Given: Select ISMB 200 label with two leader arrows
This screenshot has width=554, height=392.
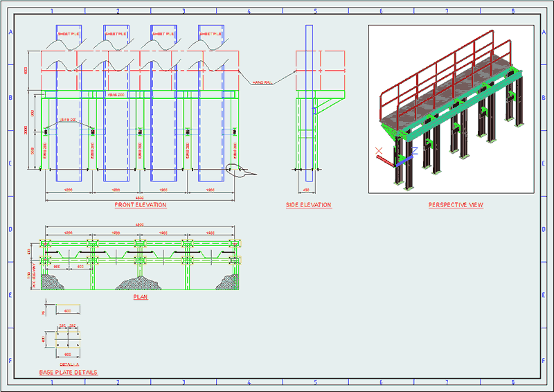Looking at the screenshot, I should (68, 120).
